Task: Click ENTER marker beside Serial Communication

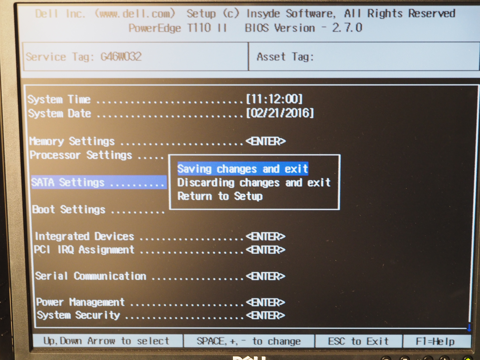Action: (x=266, y=276)
